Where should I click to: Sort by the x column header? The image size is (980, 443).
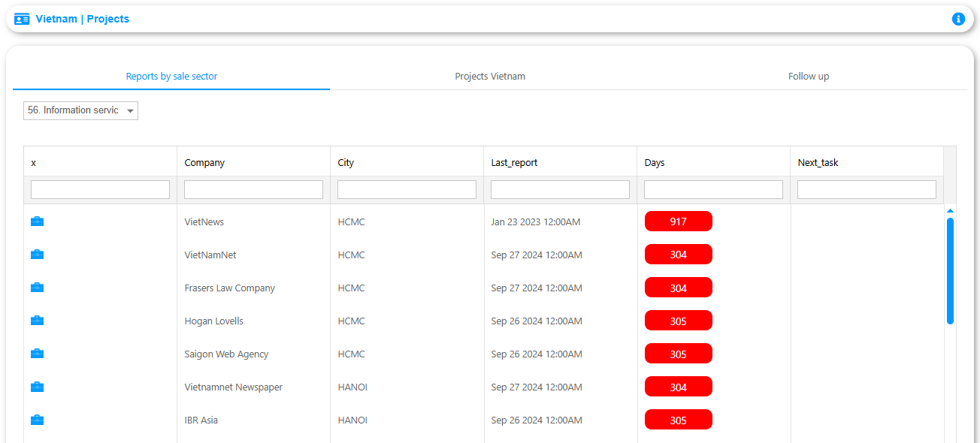[x=100, y=162]
